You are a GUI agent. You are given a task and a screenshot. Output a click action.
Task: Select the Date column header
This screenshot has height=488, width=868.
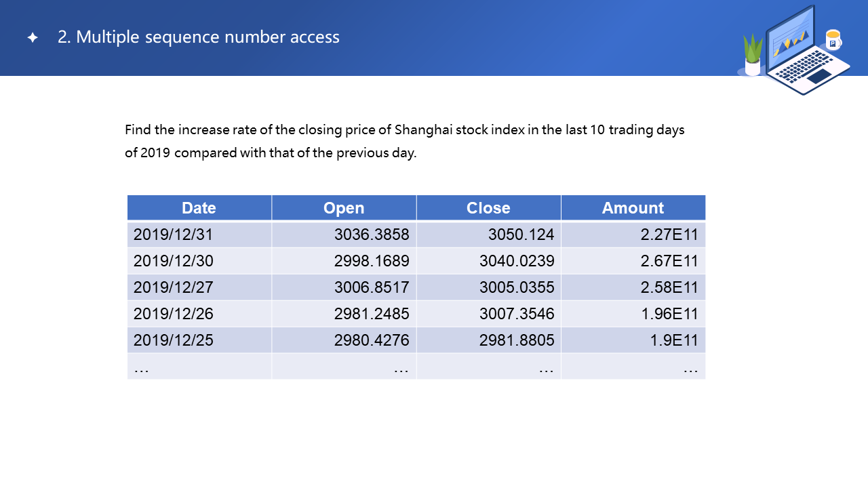(199, 208)
